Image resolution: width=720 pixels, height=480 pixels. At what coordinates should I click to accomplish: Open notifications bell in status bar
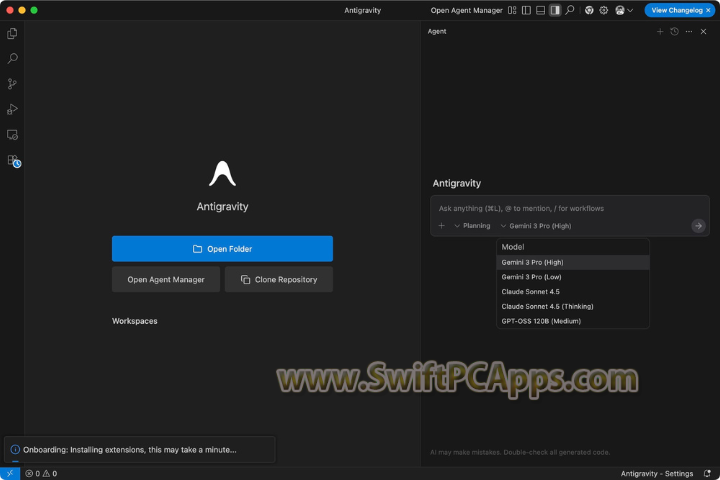(707, 473)
